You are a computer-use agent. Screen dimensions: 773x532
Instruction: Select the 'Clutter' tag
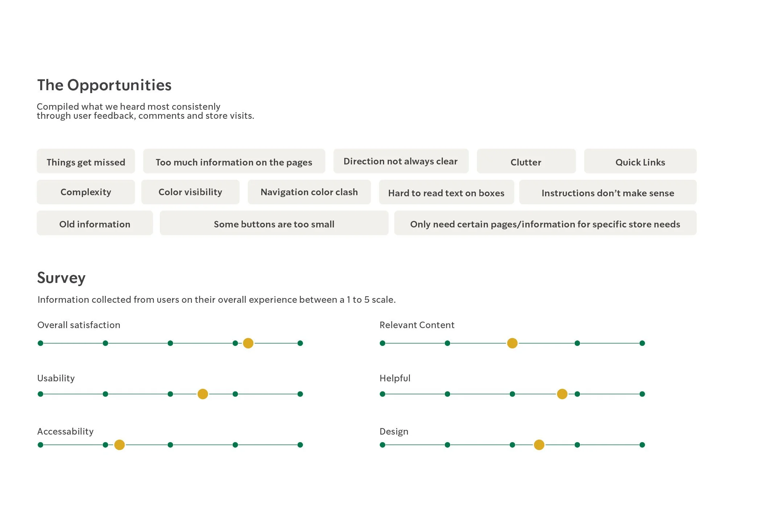click(x=526, y=162)
